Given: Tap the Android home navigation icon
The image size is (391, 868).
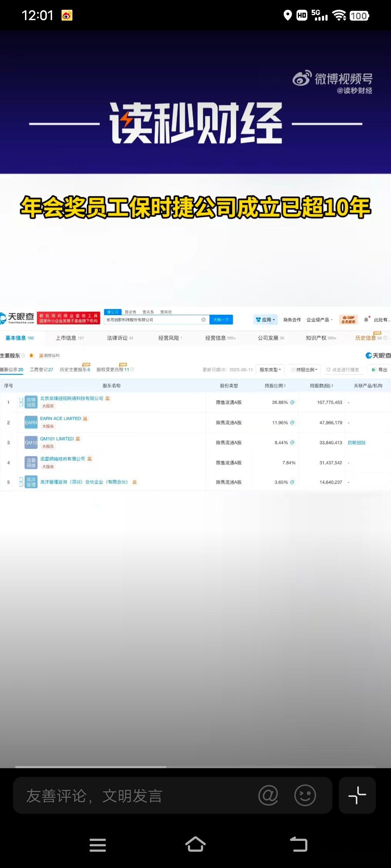Looking at the screenshot, I should [x=195, y=844].
